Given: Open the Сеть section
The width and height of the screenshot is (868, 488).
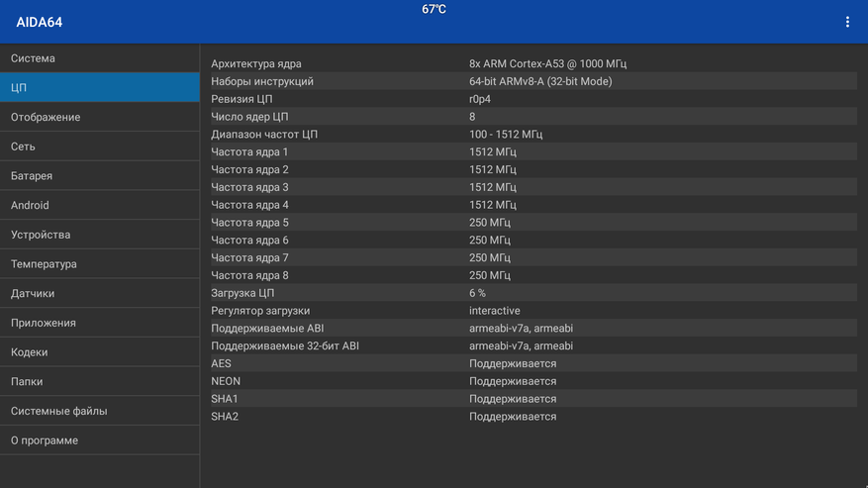Looking at the screenshot, I should [x=100, y=146].
